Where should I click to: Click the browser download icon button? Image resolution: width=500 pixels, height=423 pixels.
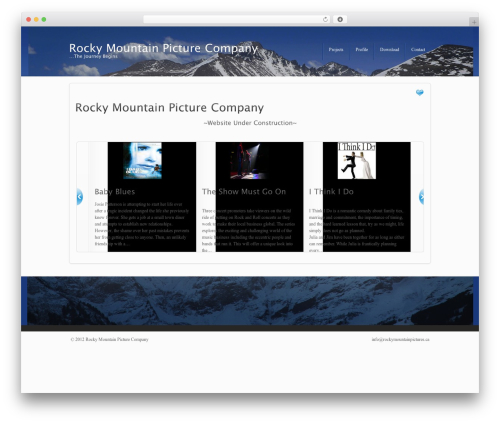point(340,20)
